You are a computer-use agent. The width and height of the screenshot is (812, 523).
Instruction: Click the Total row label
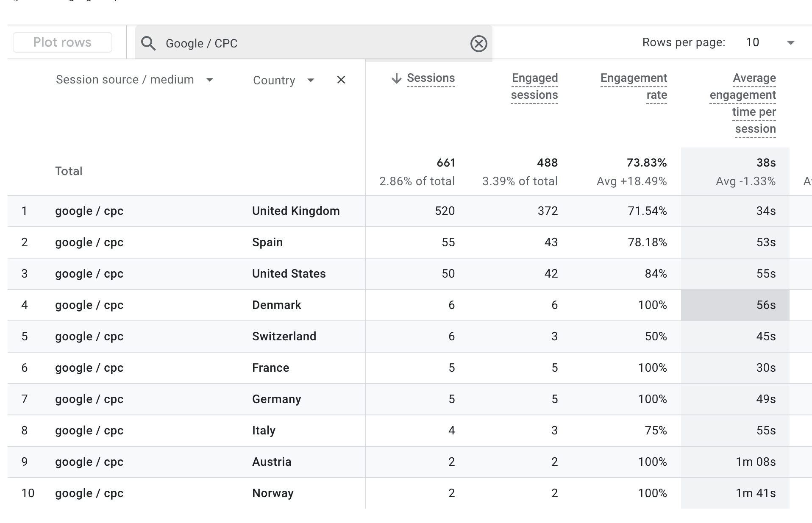pos(69,171)
